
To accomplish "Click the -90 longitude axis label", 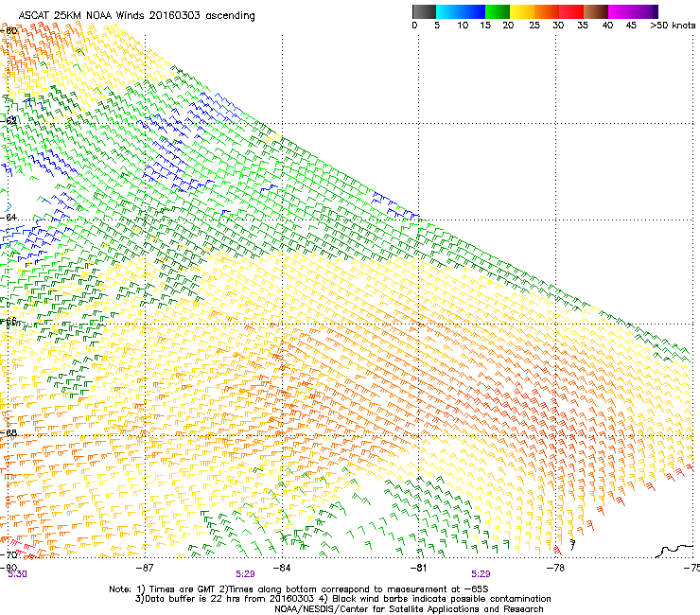I will coord(9,568).
